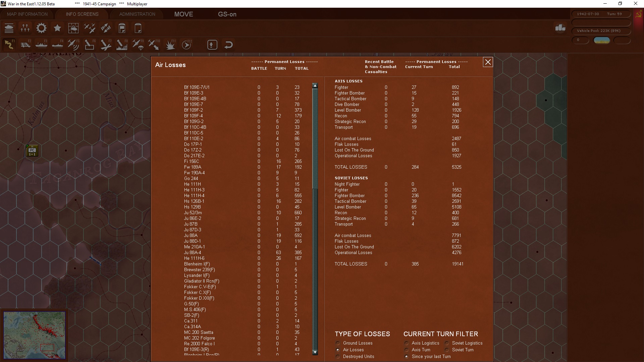Click the date and turn status field
This screenshot has width=644, height=362.
[x=600, y=14]
